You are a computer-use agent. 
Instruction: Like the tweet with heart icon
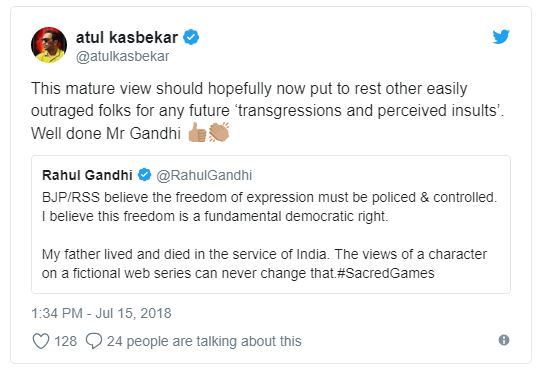tap(41, 341)
